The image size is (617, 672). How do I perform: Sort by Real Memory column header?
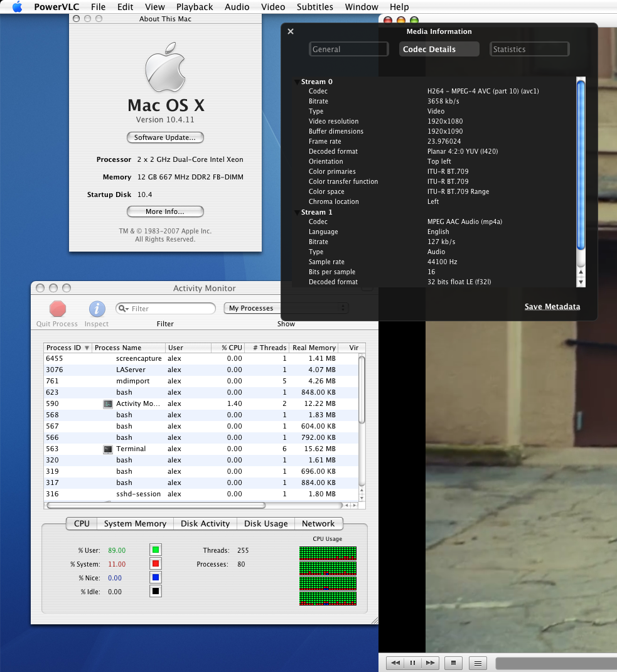pos(313,348)
